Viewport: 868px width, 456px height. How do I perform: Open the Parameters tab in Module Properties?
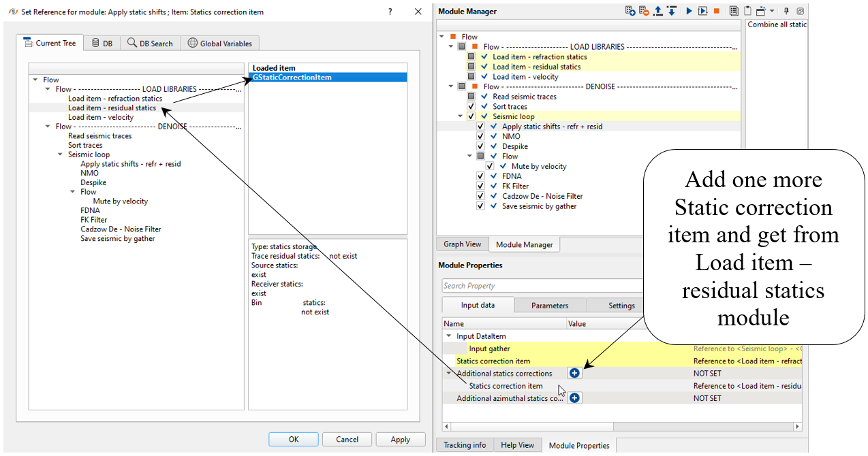point(549,306)
